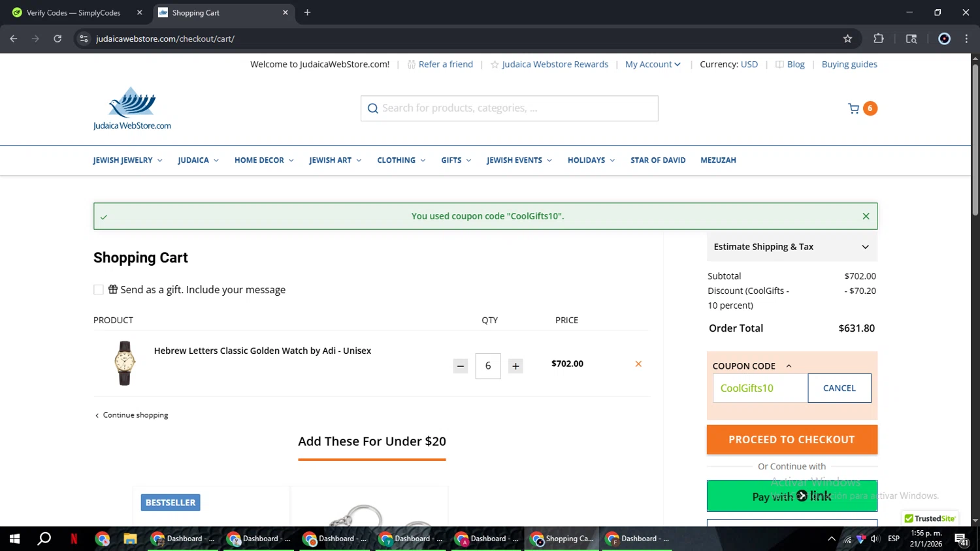Open Windows search in taskbar
980x551 pixels.
coord(44,539)
